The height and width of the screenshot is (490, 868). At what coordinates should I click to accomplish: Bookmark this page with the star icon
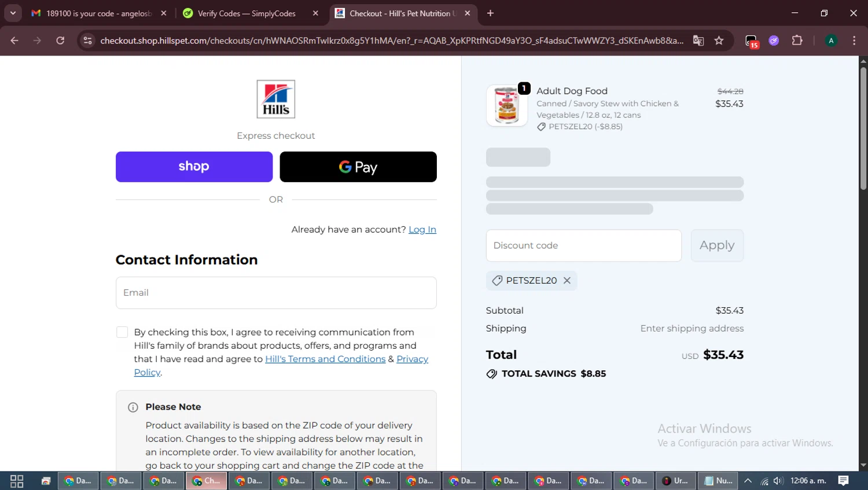[719, 40]
